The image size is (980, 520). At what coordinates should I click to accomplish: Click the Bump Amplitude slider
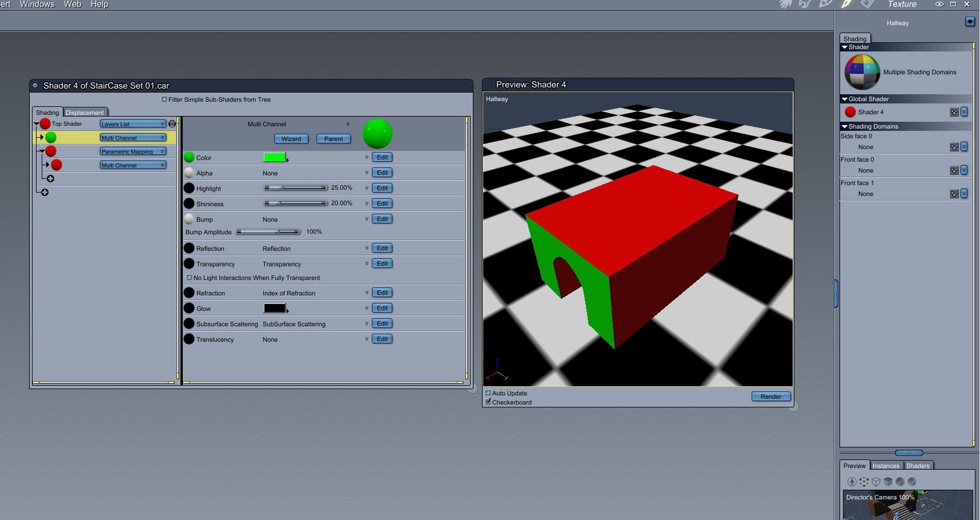point(268,231)
